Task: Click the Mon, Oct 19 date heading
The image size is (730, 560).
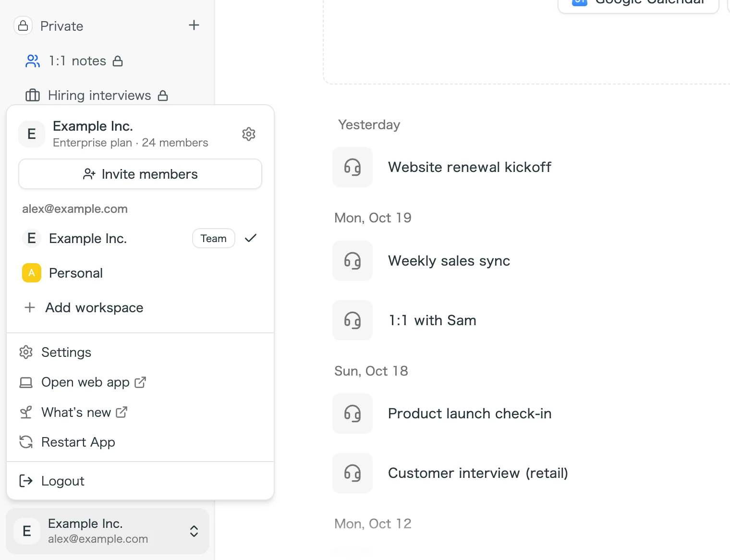Action: click(373, 218)
